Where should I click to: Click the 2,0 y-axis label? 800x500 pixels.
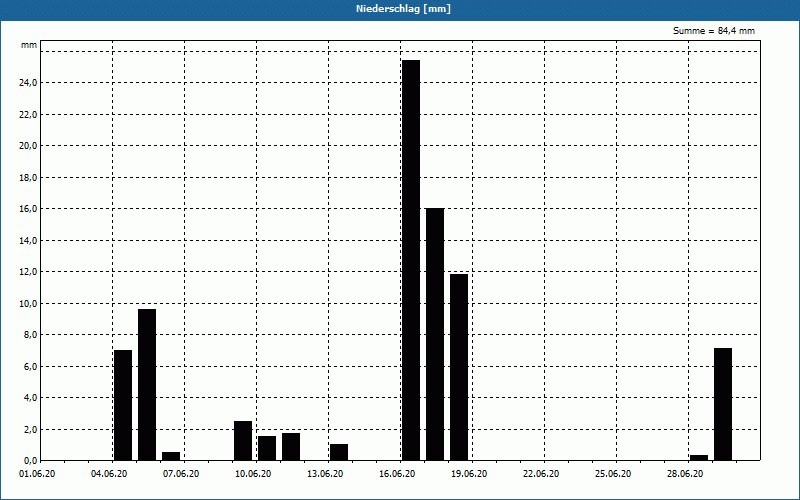(30, 430)
